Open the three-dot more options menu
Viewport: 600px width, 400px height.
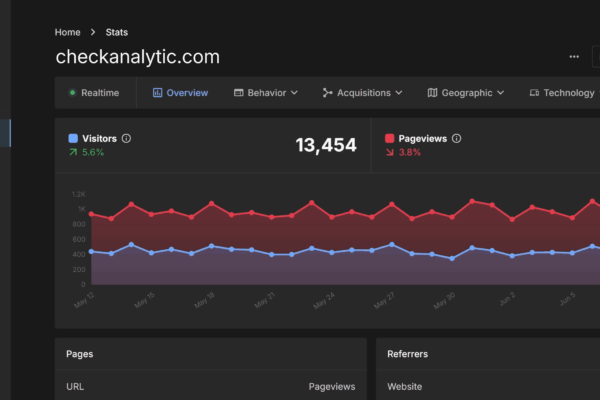574,57
